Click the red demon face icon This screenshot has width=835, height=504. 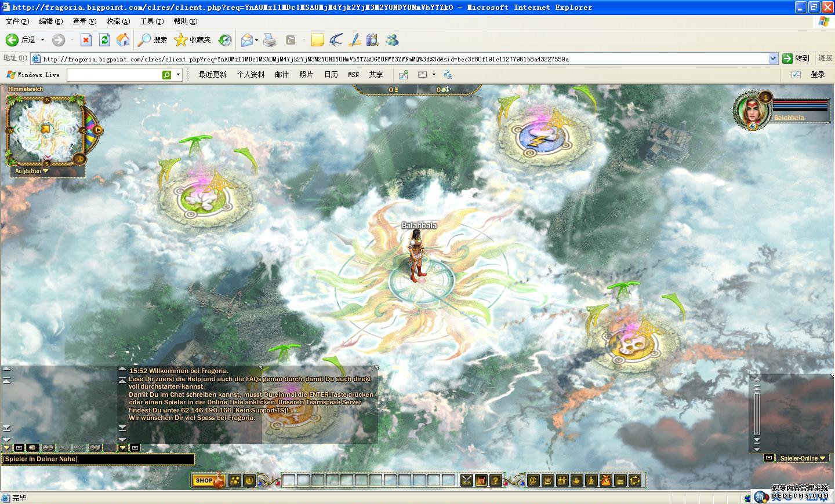[481, 480]
